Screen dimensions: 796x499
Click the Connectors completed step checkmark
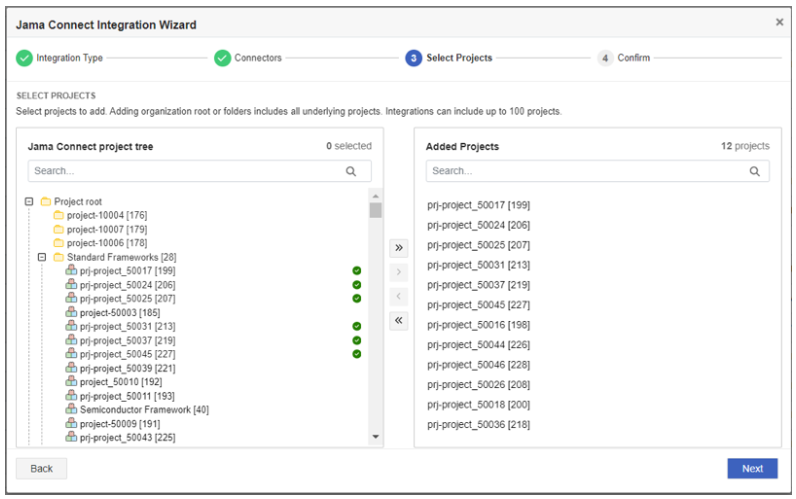coord(222,58)
